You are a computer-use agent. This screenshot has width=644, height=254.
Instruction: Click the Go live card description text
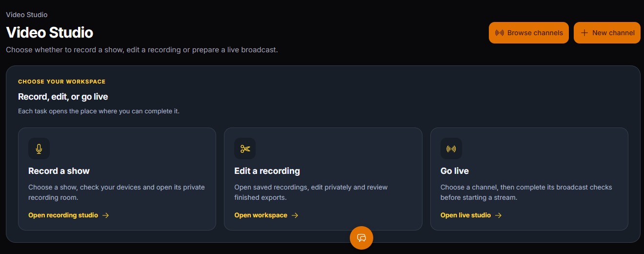[x=526, y=192]
